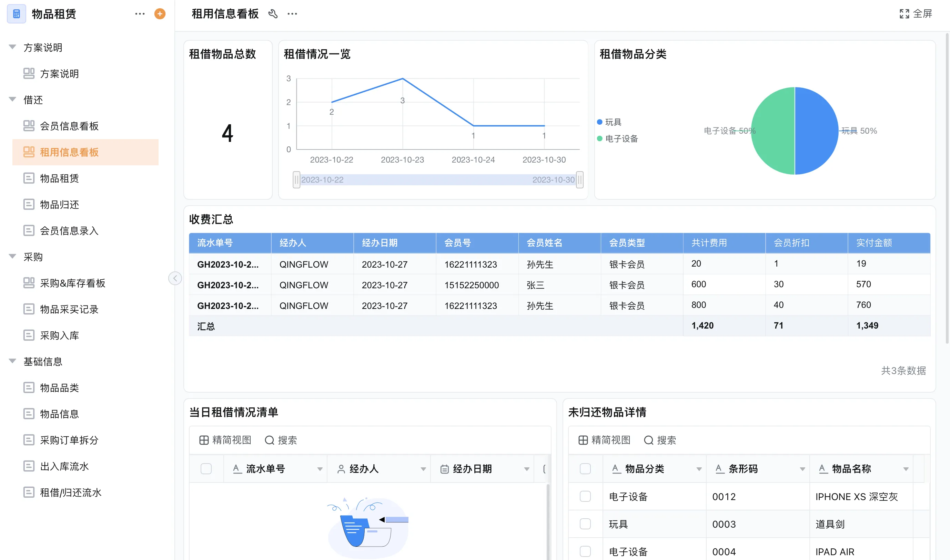Collapse the sidebar with the arrow handle
The width and height of the screenshot is (950, 560).
(175, 279)
